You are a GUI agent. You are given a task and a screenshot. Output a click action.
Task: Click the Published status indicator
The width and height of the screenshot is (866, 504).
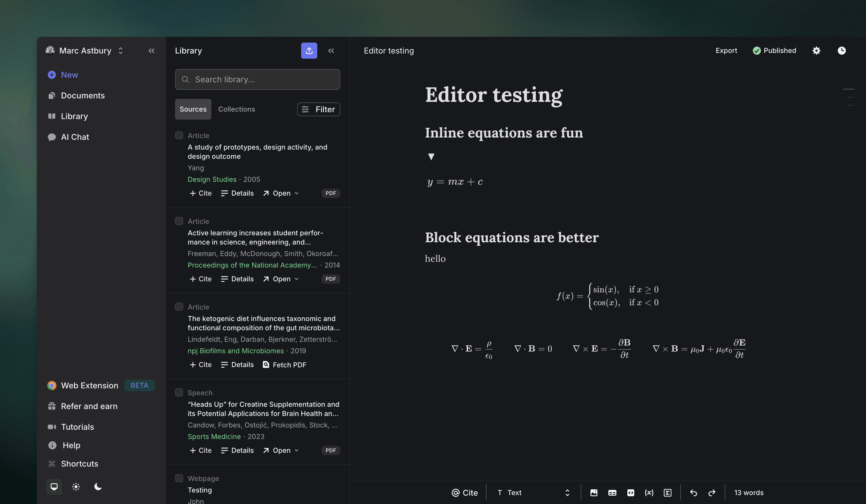coord(774,50)
